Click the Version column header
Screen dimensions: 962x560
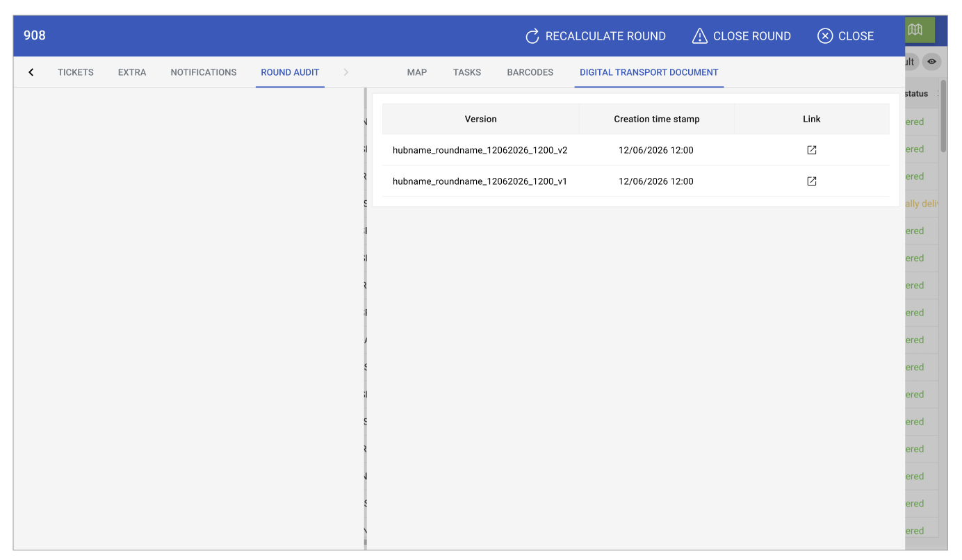click(x=481, y=119)
